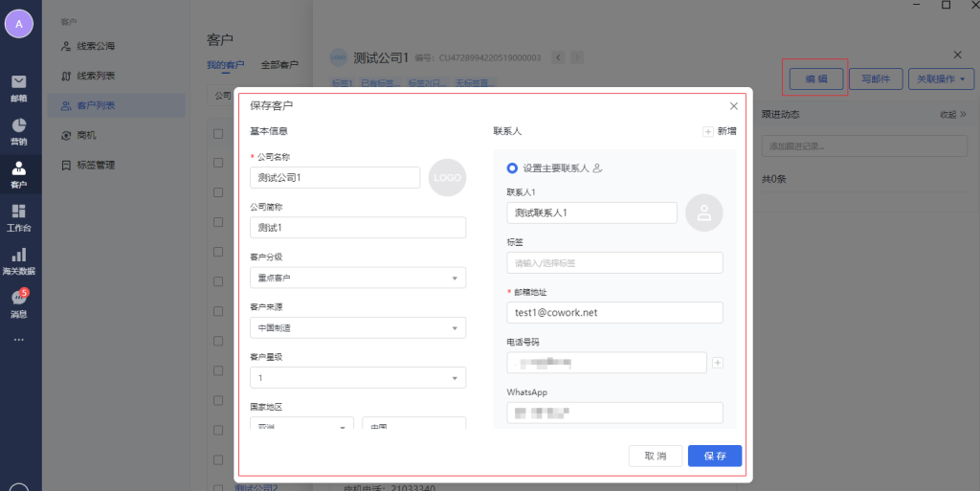Open 消息 messages with notification badge
This screenshot has height=491, width=980.
click(x=19, y=302)
